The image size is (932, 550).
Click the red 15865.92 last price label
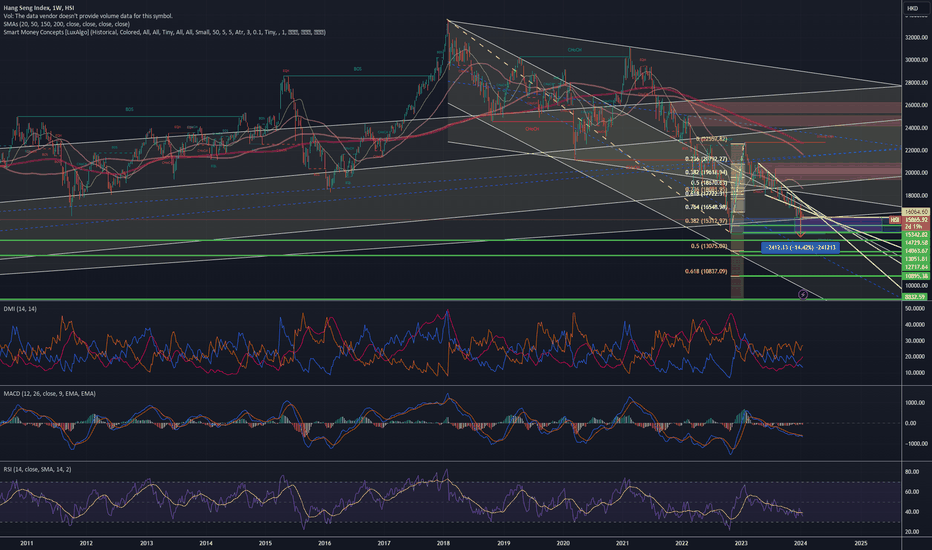tap(916, 219)
